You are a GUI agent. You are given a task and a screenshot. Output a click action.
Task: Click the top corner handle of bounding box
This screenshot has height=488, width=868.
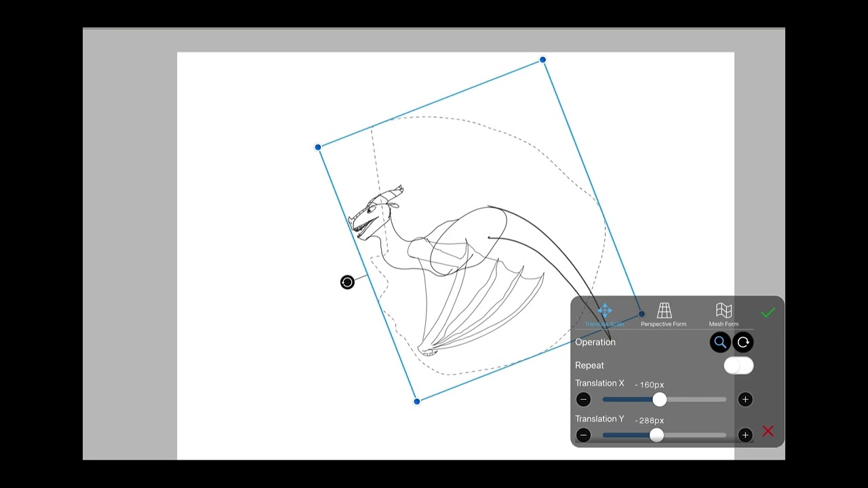pyautogui.click(x=542, y=60)
